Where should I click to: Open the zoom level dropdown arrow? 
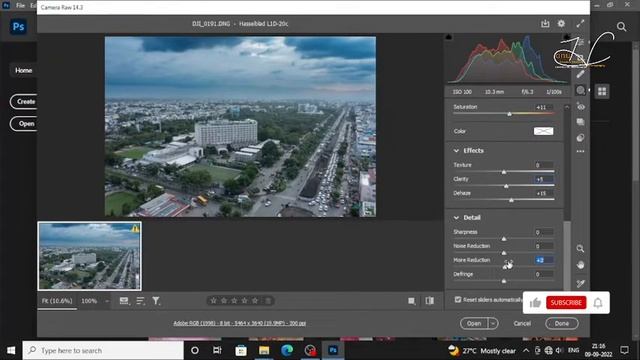pyautogui.click(x=107, y=301)
